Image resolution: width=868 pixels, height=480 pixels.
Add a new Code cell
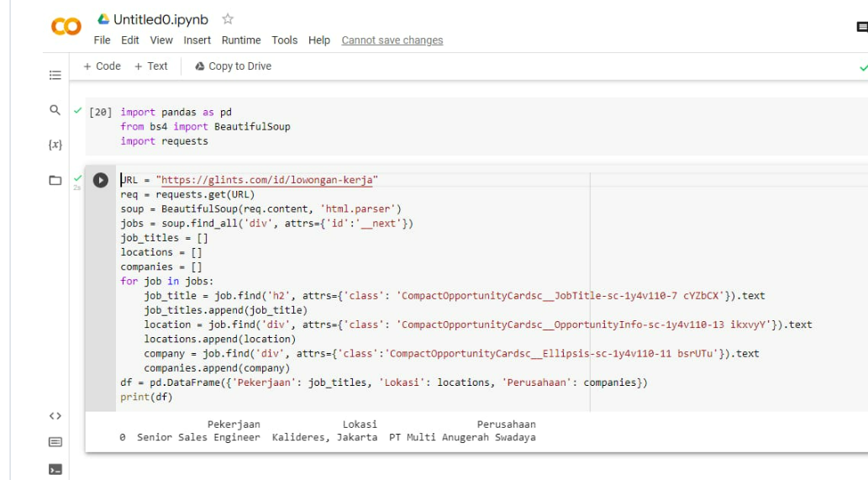(102, 66)
